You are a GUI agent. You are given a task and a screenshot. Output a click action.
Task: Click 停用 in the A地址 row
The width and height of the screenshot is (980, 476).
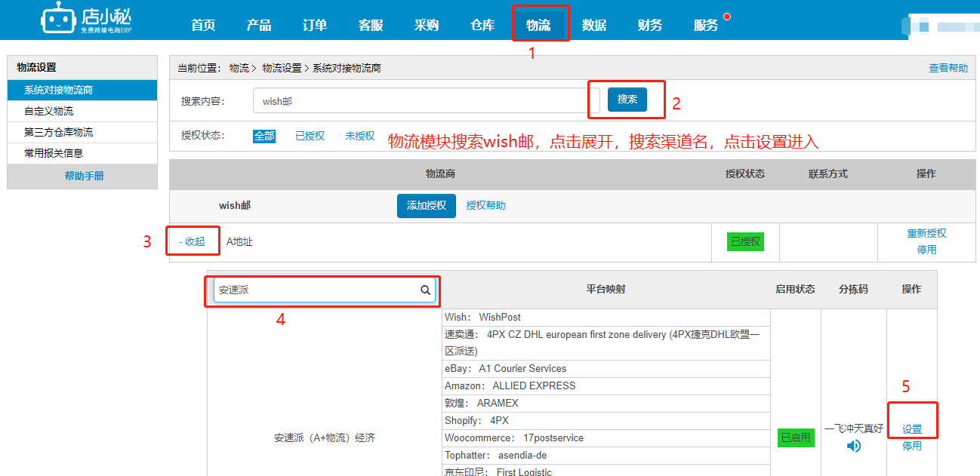pos(926,250)
